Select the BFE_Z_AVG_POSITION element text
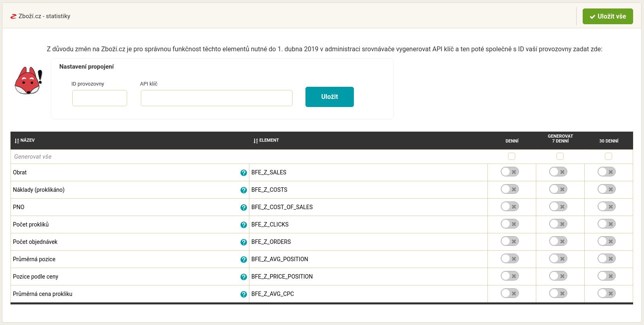Screen dimensions: 644x325 (280, 259)
